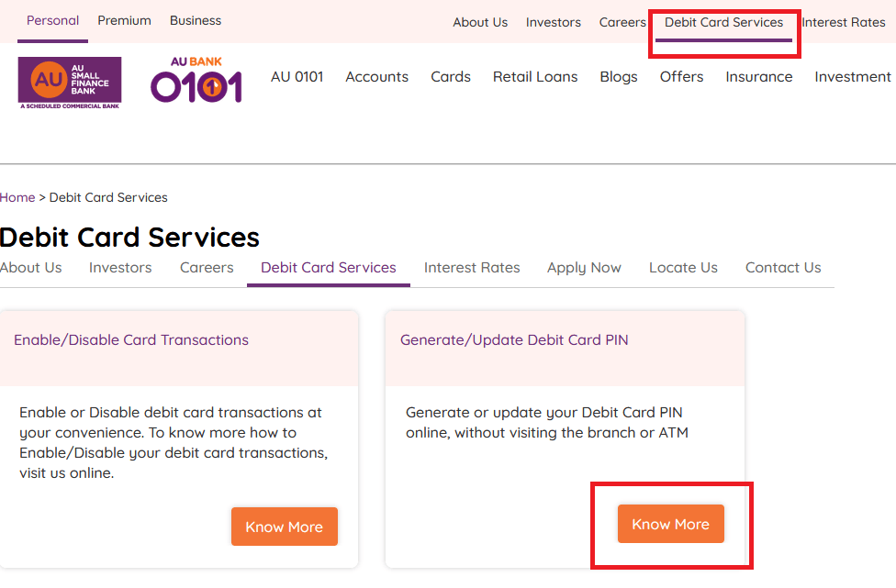
Task: Open Offers from the main navigation
Action: (681, 77)
